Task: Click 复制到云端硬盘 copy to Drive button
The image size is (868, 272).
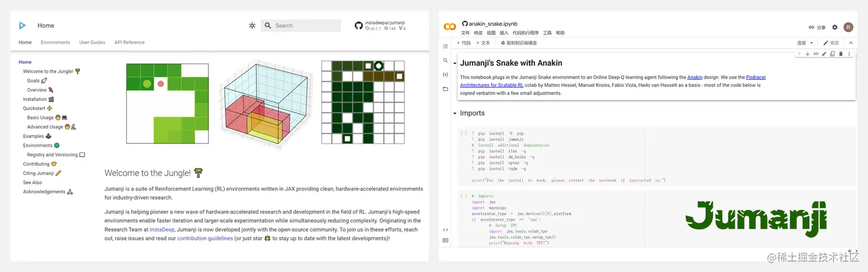Action: (519, 43)
